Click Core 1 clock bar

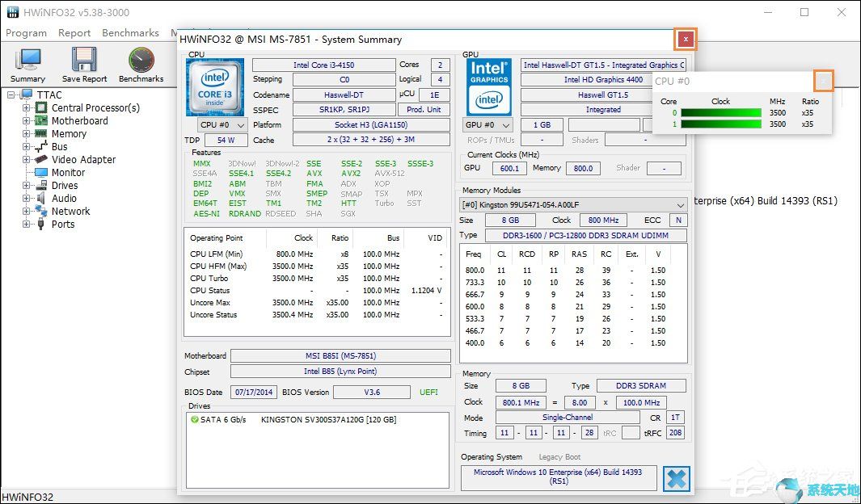click(721, 124)
